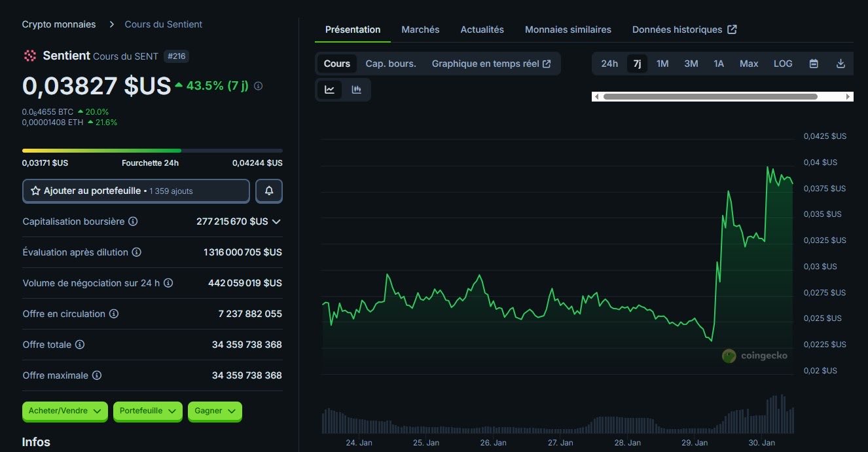Show info about Évaluation après dilution
The image size is (868, 452).
point(136,252)
